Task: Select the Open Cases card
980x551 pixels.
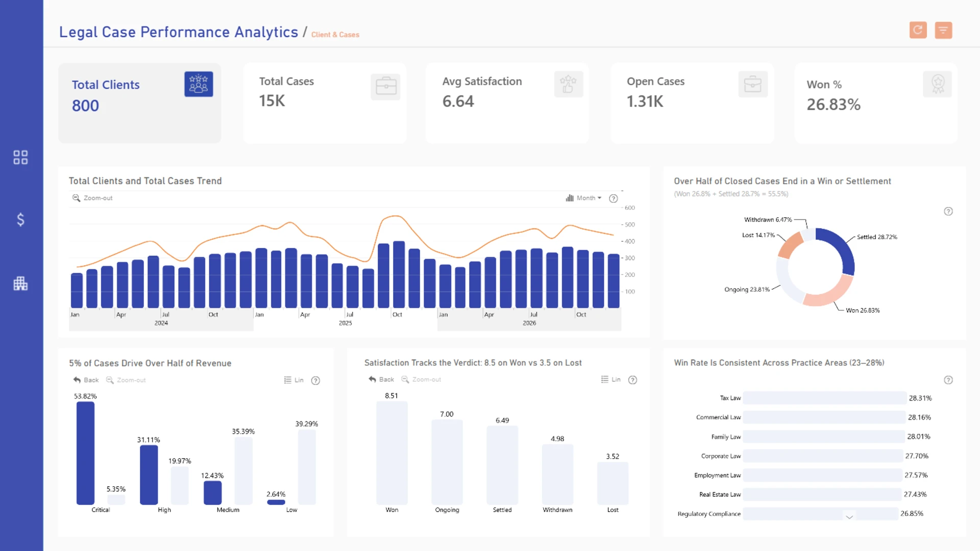Action: tap(692, 103)
